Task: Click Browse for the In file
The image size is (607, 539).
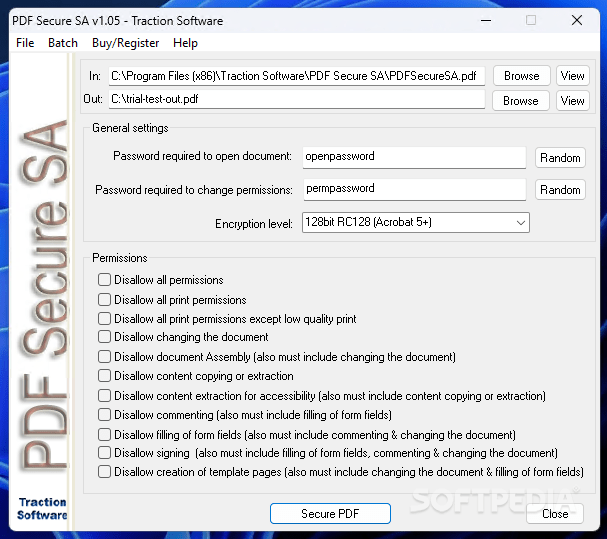Action: (521, 76)
